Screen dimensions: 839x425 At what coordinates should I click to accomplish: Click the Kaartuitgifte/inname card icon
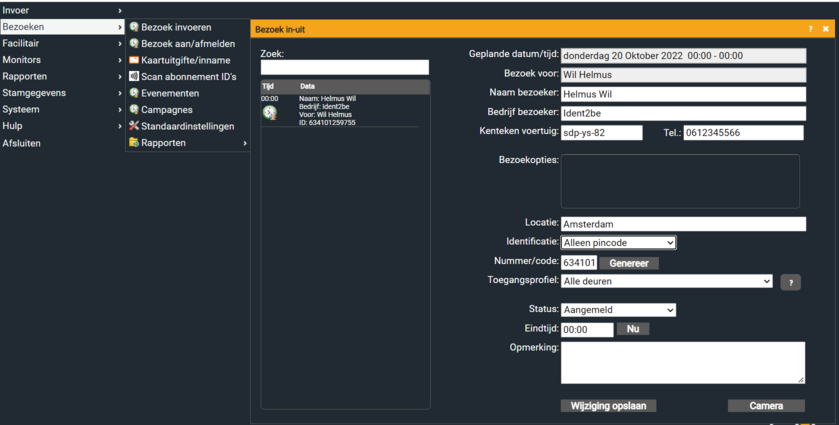click(134, 60)
